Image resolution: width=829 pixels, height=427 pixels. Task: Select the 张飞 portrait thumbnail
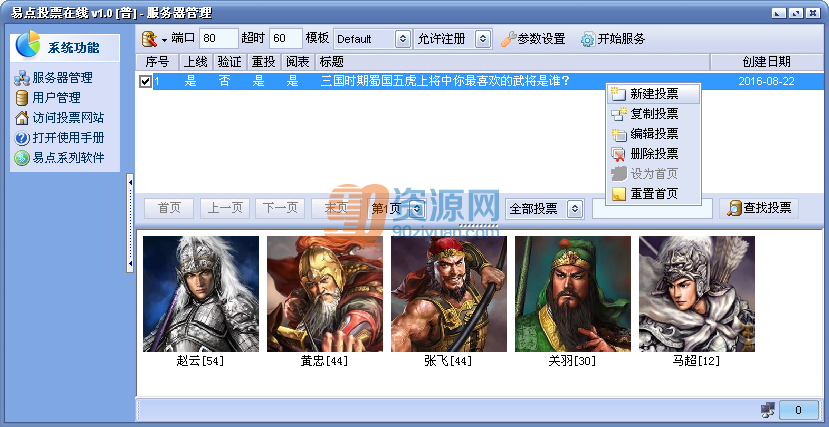point(449,294)
